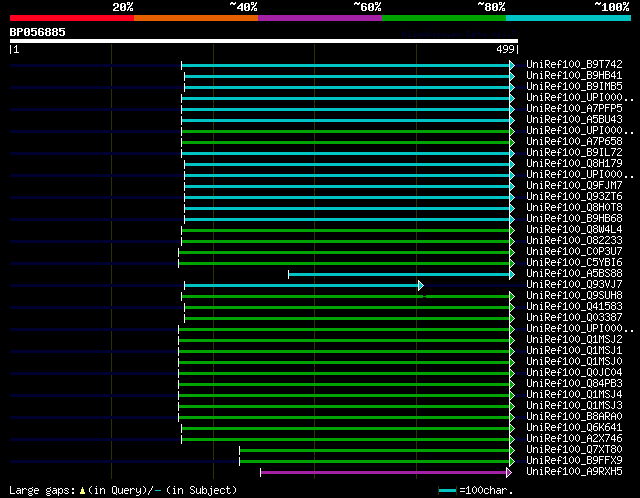Click the orange ~40% legend segment
The image size is (640, 498).
point(195,17)
